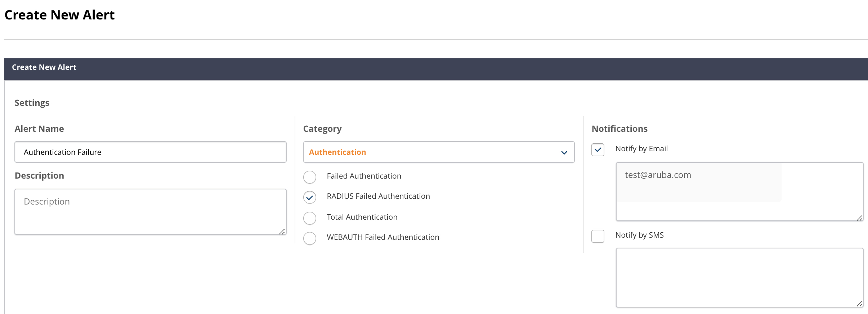This screenshot has height=314, width=868.
Task: Click the Alert Name input field
Action: pos(151,152)
